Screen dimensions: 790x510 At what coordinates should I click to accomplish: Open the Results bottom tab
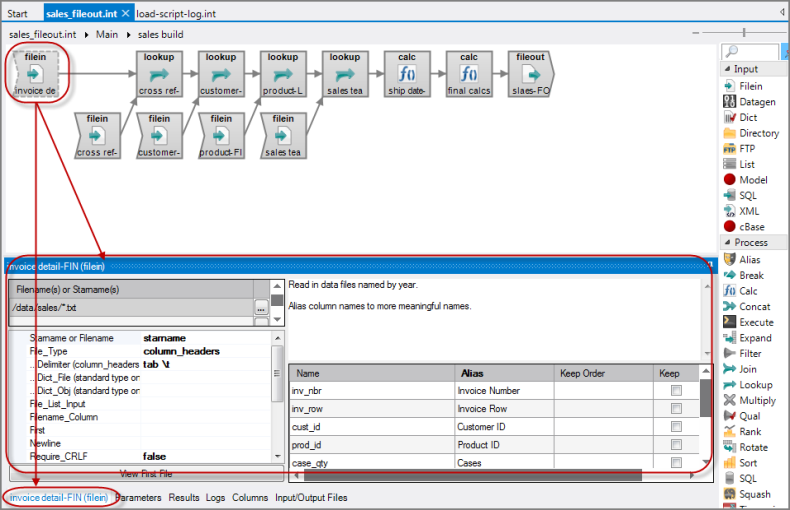click(184, 497)
